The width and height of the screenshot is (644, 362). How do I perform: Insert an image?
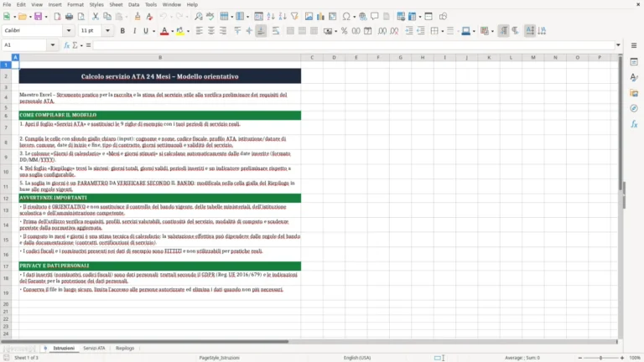(309, 17)
